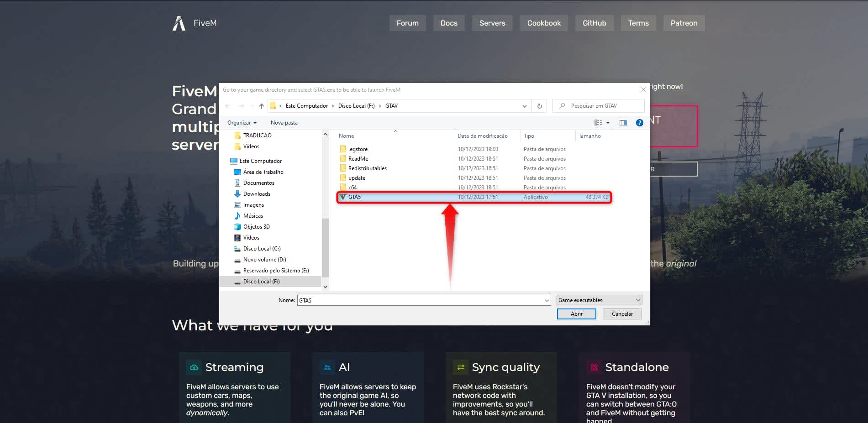Image resolution: width=868 pixels, height=423 pixels.
Task: Click the sidebar scrollbar up arrow
Action: pos(325,135)
